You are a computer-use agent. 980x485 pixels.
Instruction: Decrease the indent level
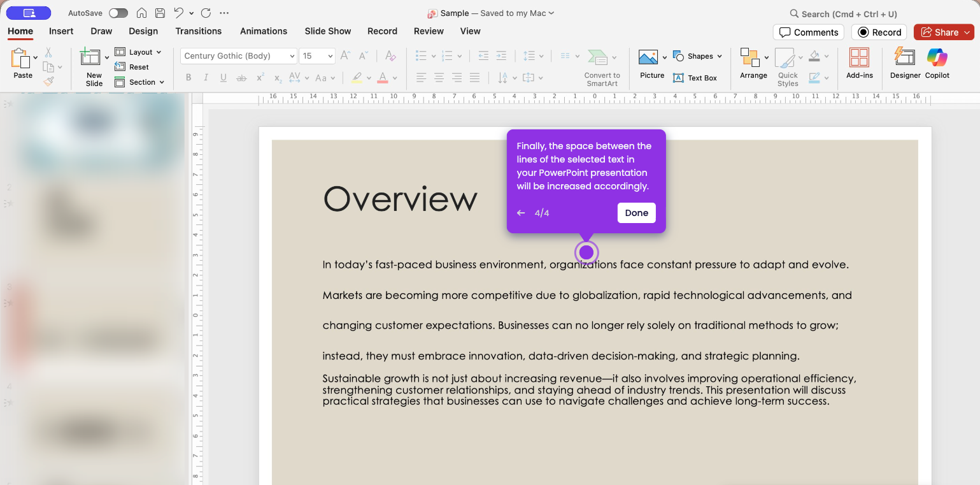click(483, 56)
